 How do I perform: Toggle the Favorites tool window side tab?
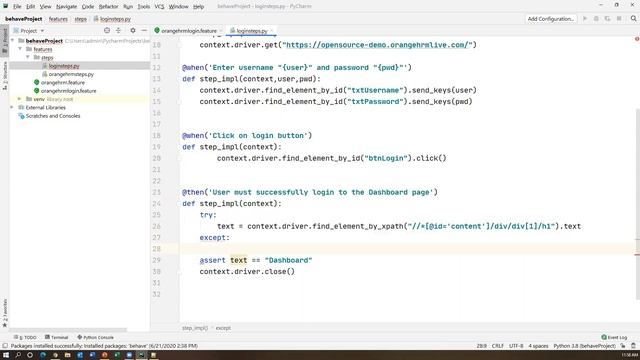point(4,313)
